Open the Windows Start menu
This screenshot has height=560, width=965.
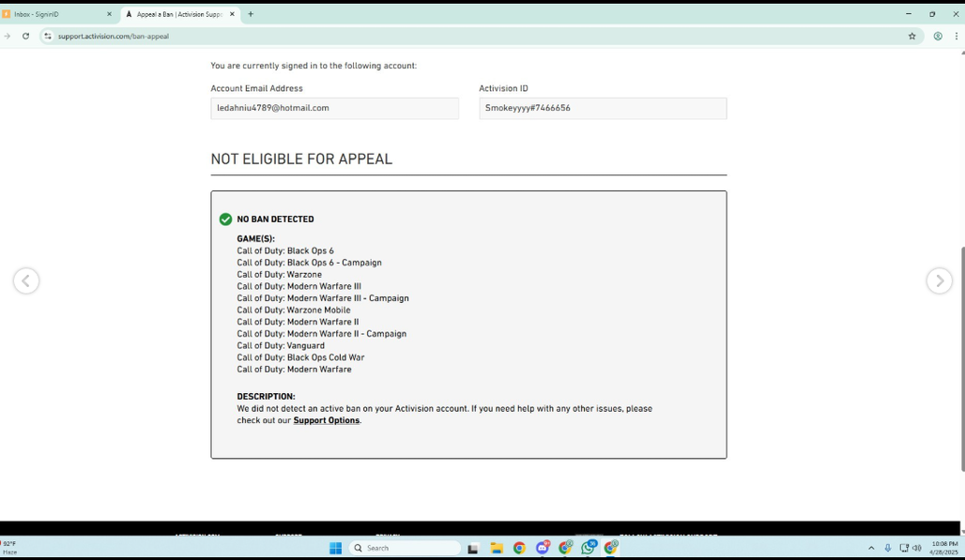[x=335, y=549]
